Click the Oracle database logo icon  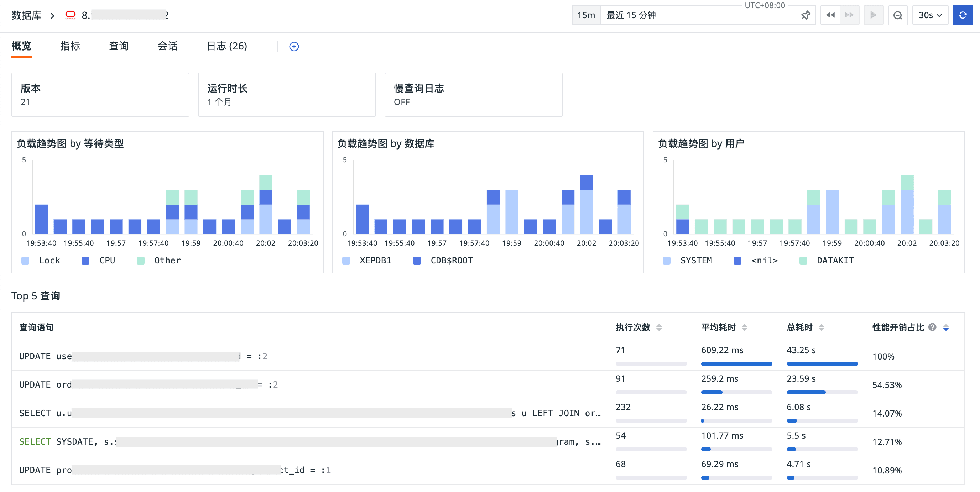click(x=71, y=15)
